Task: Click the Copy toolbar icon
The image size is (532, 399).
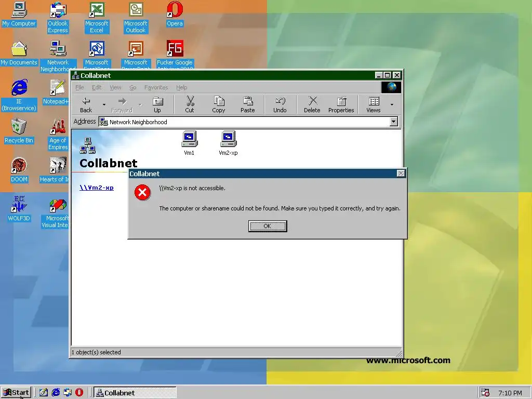Action: pyautogui.click(x=219, y=101)
